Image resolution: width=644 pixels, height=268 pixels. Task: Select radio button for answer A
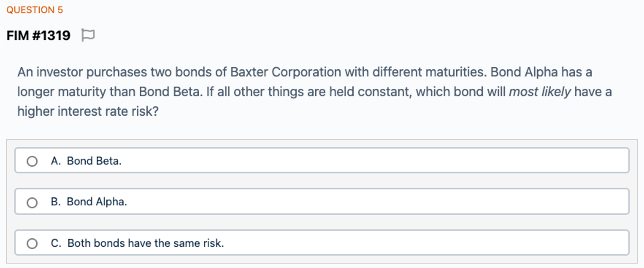(x=32, y=161)
